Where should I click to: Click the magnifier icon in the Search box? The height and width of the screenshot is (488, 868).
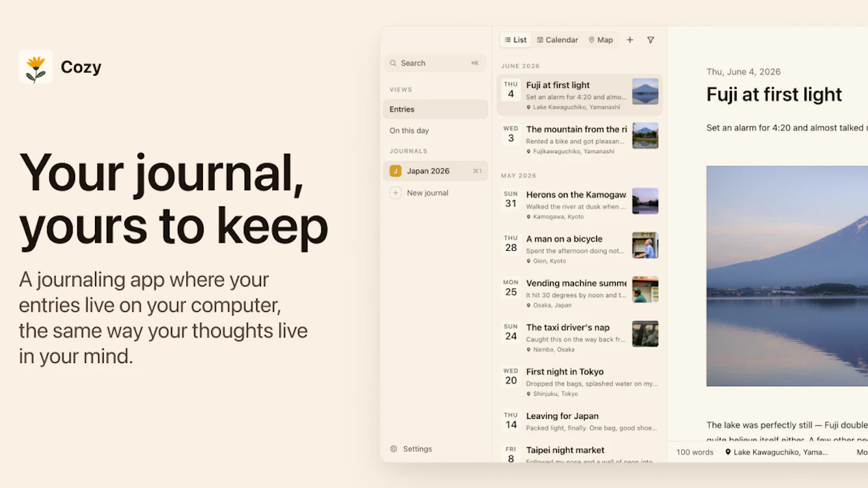[393, 63]
